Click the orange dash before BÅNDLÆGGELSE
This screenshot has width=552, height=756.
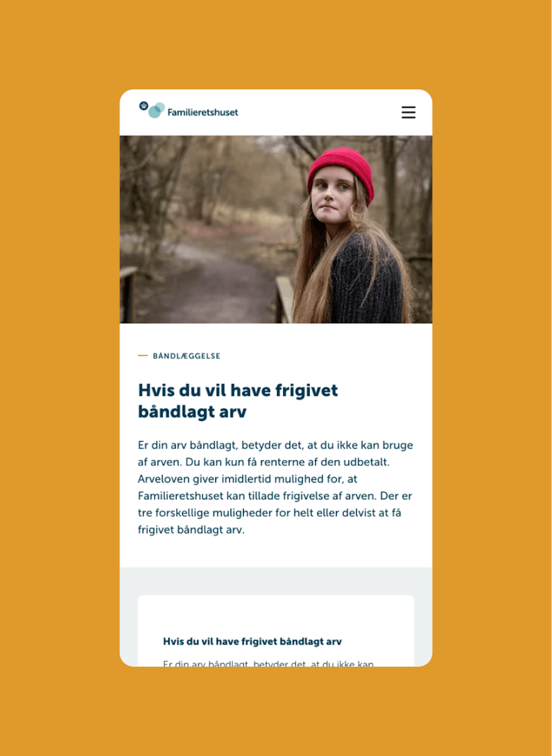click(143, 356)
